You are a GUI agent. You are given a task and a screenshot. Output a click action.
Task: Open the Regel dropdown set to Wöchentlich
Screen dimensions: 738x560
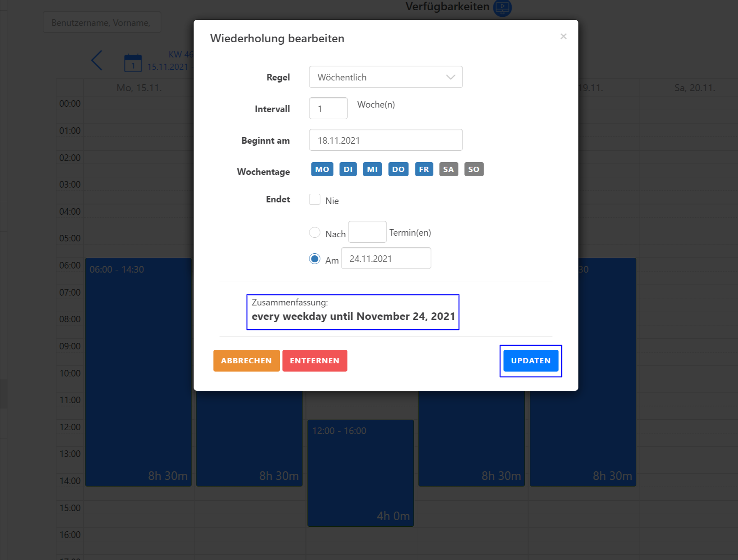[385, 77]
